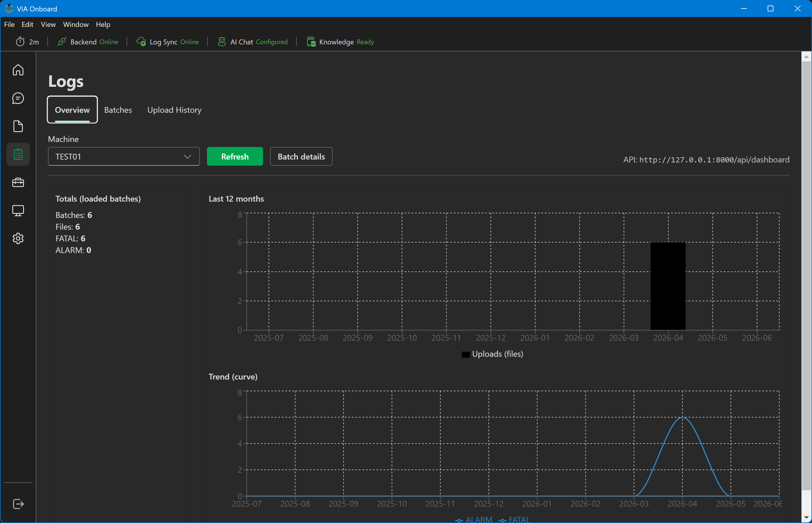
Task: Open the Documents sidebar icon
Action: pyautogui.click(x=18, y=126)
